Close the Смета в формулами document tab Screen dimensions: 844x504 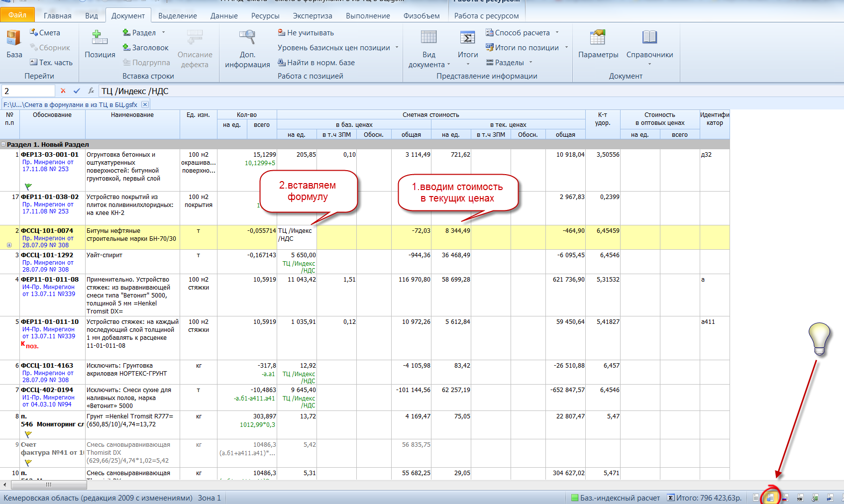point(144,104)
